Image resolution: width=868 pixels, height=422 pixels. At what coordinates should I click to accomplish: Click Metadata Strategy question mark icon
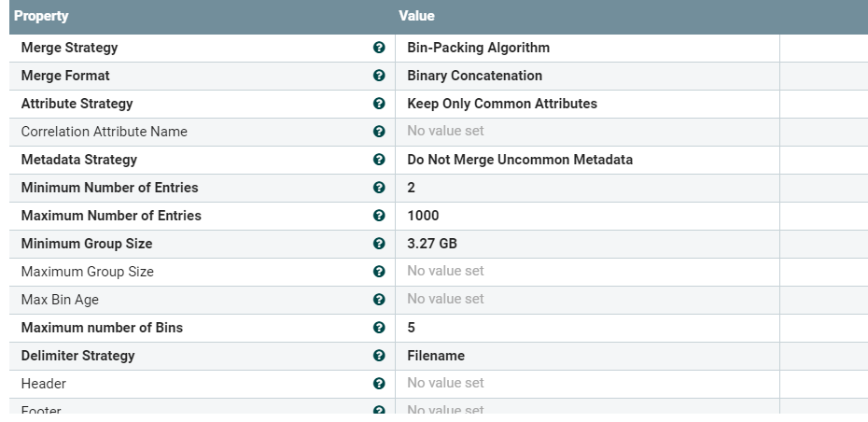point(379,160)
